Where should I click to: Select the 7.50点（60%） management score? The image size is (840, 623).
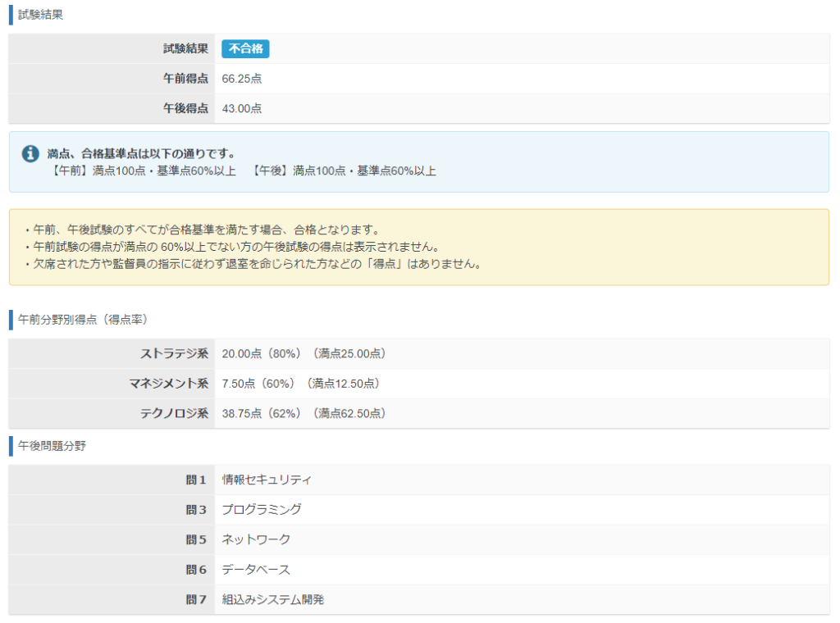coord(255,384)
